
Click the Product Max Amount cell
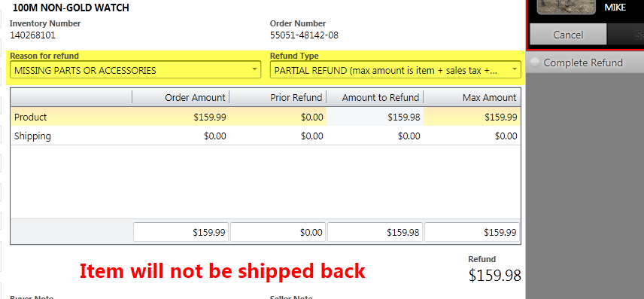pyautogui.click(x=472, y=117)
